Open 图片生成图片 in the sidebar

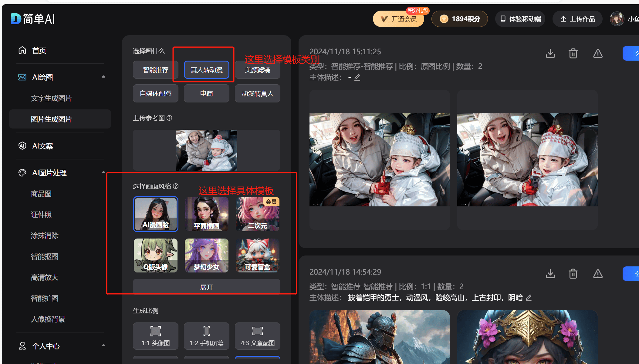coord(60,119)
